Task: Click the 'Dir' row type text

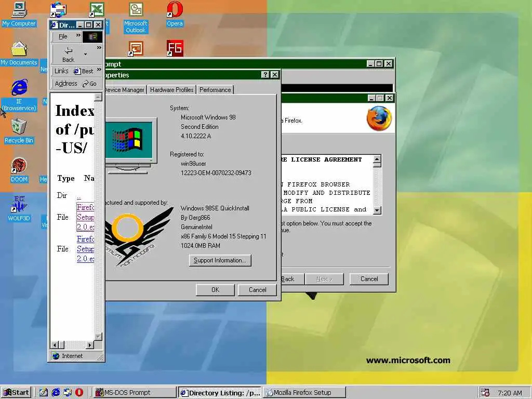Action: coord(62,195)
